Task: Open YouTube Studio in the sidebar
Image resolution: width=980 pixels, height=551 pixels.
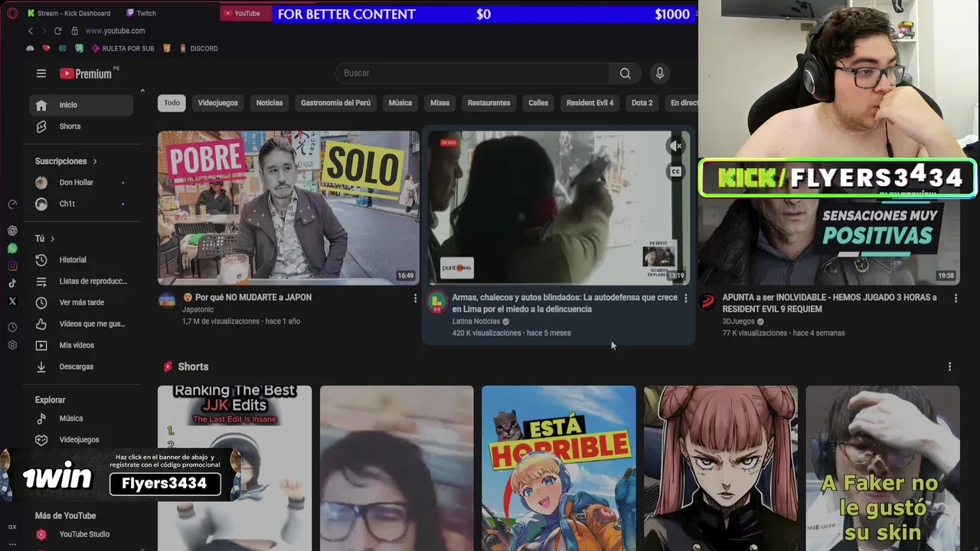Action: (81, 534)
